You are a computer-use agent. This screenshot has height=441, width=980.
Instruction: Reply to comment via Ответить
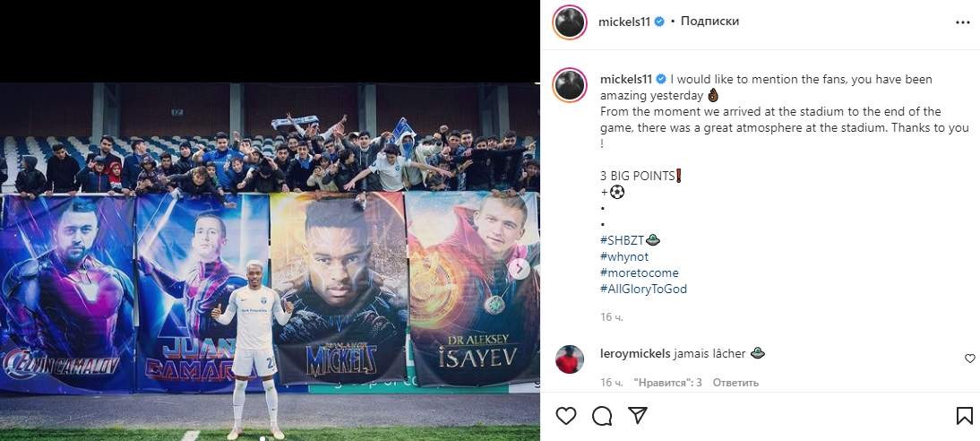(735, 382)
